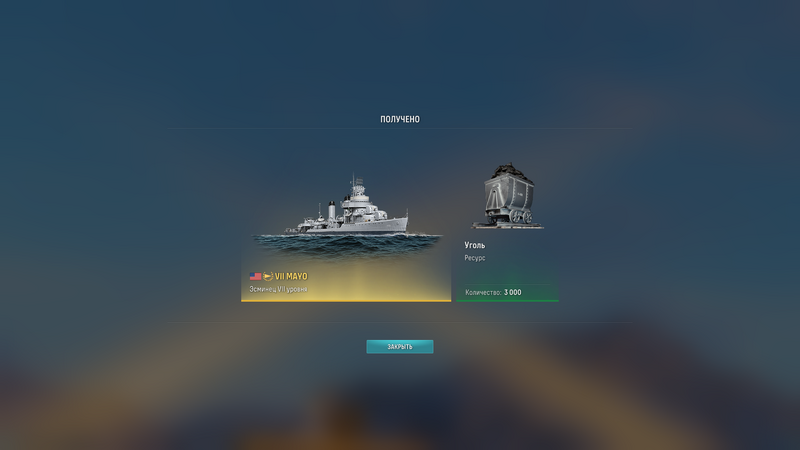Click the Уголь resource title
The width and height of the screenshot is (800, 450).
pos(474,245)
